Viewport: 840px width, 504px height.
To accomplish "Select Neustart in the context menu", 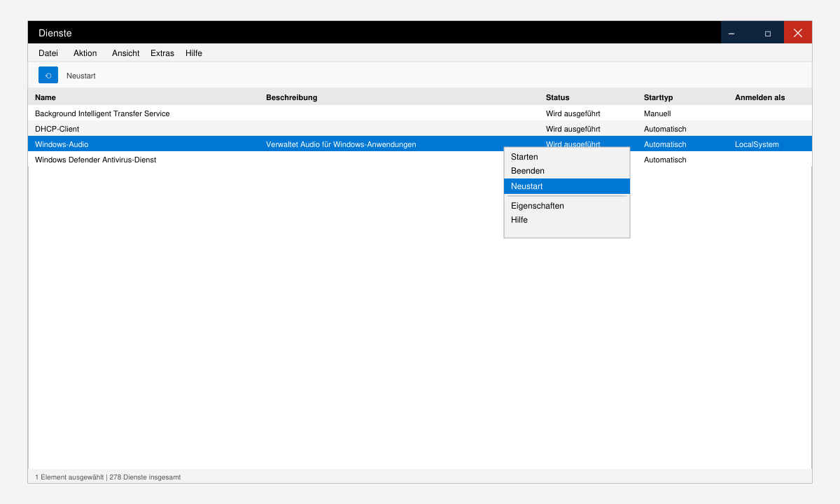I will [567, 186].
